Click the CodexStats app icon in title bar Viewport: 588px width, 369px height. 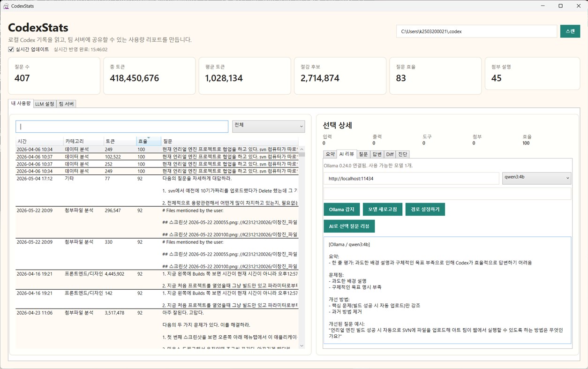point(6,6)
